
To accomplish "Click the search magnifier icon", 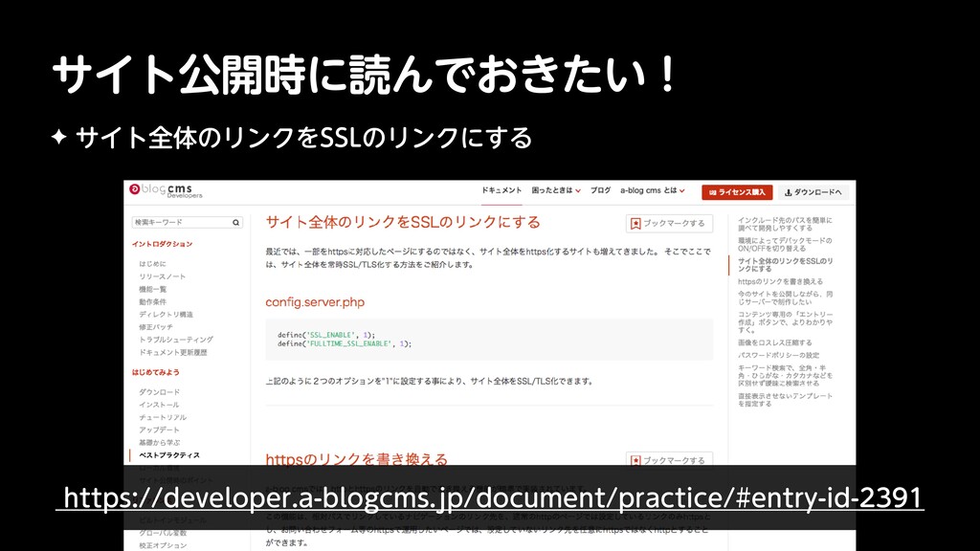I will [x=235, y=222].
